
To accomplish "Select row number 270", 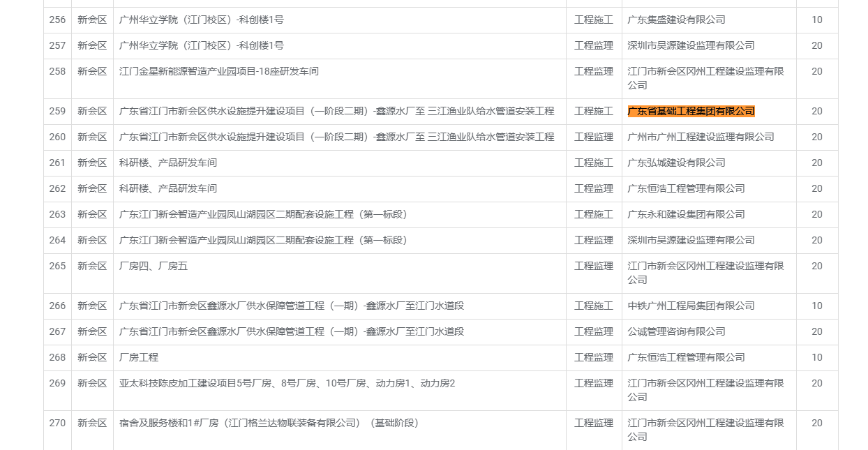I will pyautogui.click(x=57, y=423).
